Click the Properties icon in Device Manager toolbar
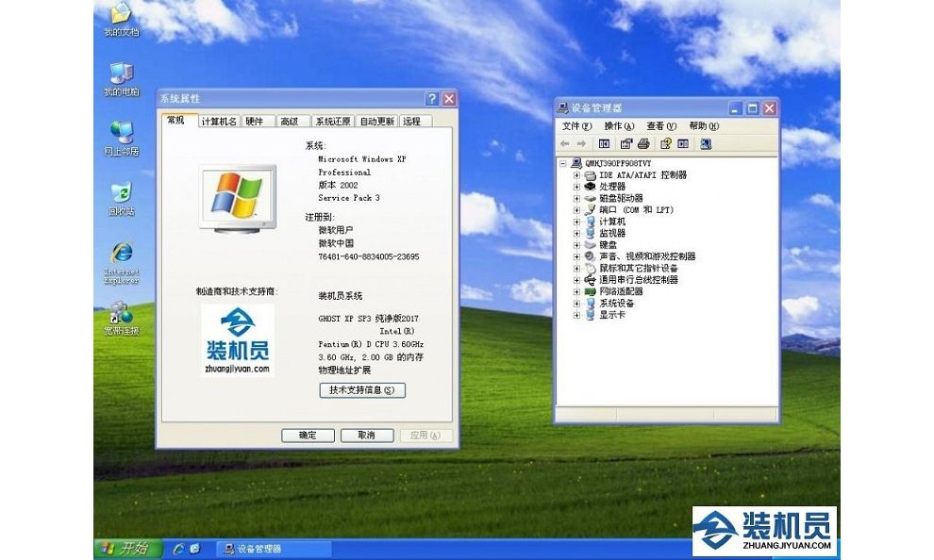Viewport: 934px width, 560px height. click(625, 144)
